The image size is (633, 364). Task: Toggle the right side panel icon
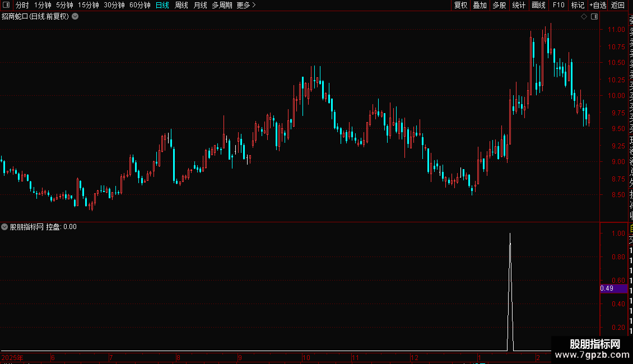[x=594, y=17]
